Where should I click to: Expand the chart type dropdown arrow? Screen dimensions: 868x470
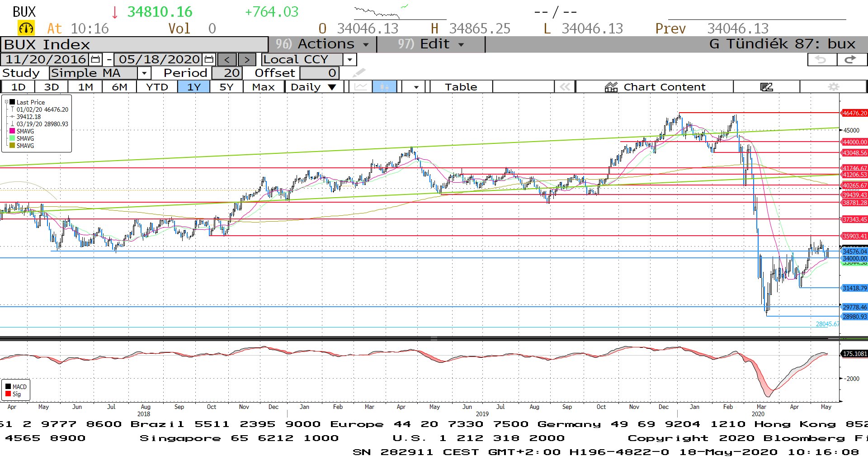(x=416, y=87)
